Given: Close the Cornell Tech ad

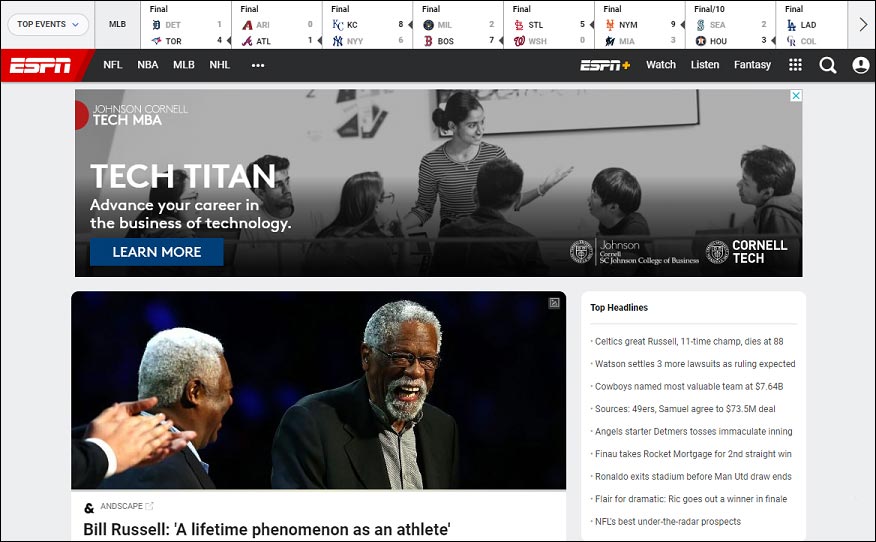Looking at the screenshot, I should coord(796,96).
